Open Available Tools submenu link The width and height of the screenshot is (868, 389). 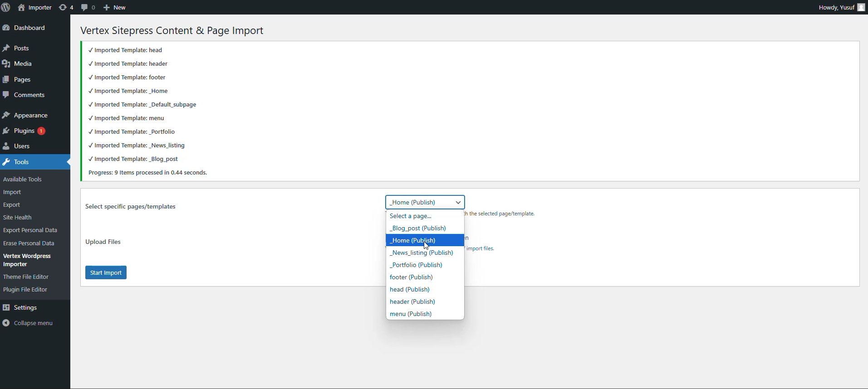coord(22,180)
